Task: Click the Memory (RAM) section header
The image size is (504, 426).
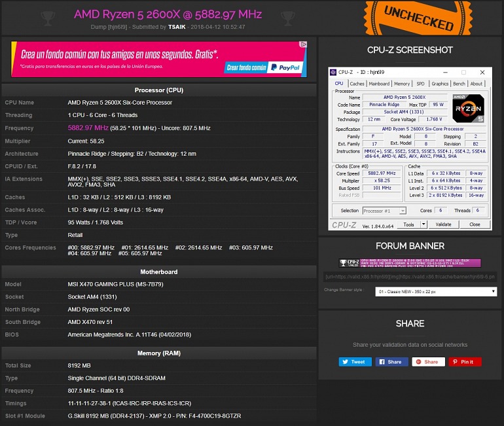Action: pyautogui.click(x=159, y=353)
